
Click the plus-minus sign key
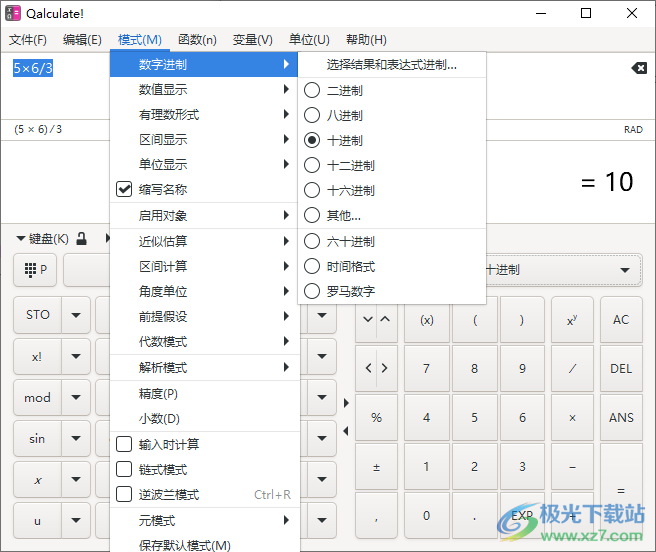[x=376, y=466]
